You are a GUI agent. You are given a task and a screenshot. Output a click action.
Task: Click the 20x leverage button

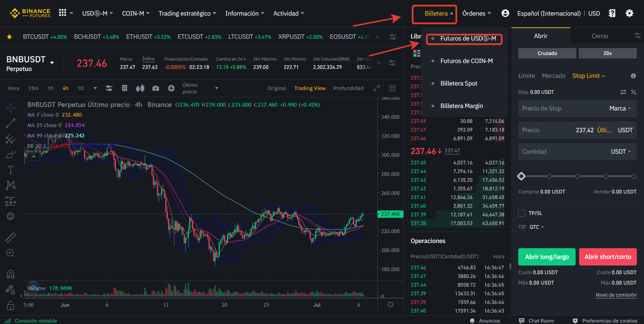point(608,53)
